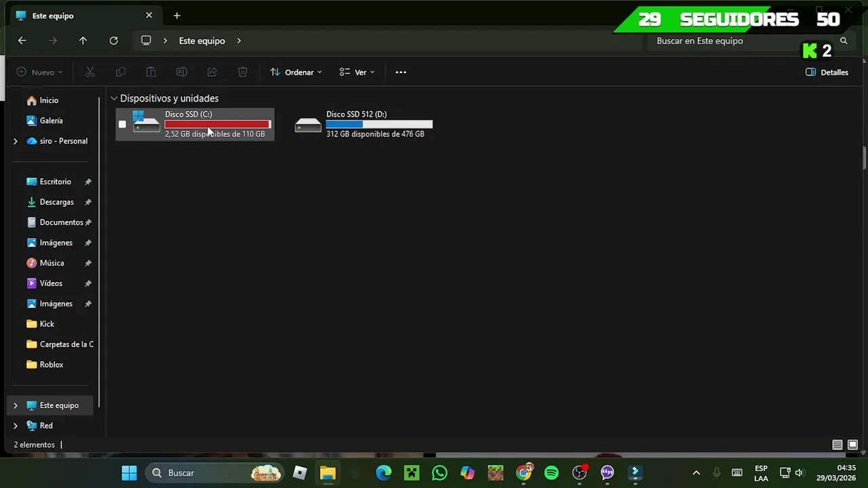Launch Microsoft Edge from taskbar
Viewport: 868px width, 488px height.
pyautogui.click(x=384, y=472)
